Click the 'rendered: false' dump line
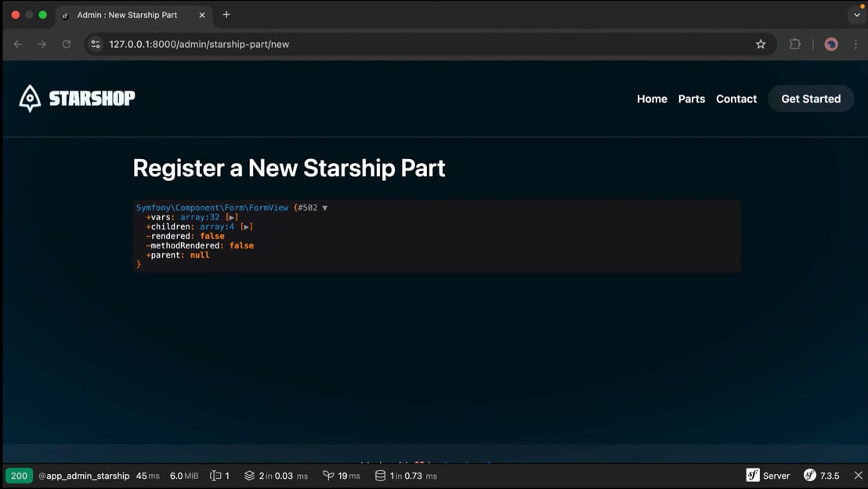 (x=186, y=236)
